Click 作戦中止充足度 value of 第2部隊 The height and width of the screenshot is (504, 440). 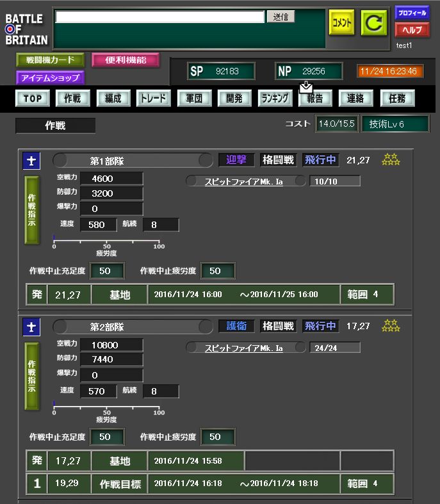pos(107,437)
